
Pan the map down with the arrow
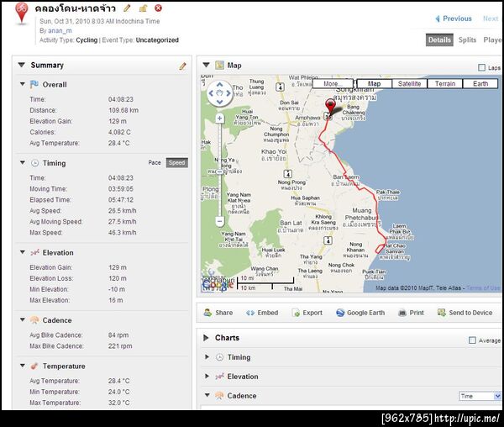pyautogui.click(x=219, y=102)
